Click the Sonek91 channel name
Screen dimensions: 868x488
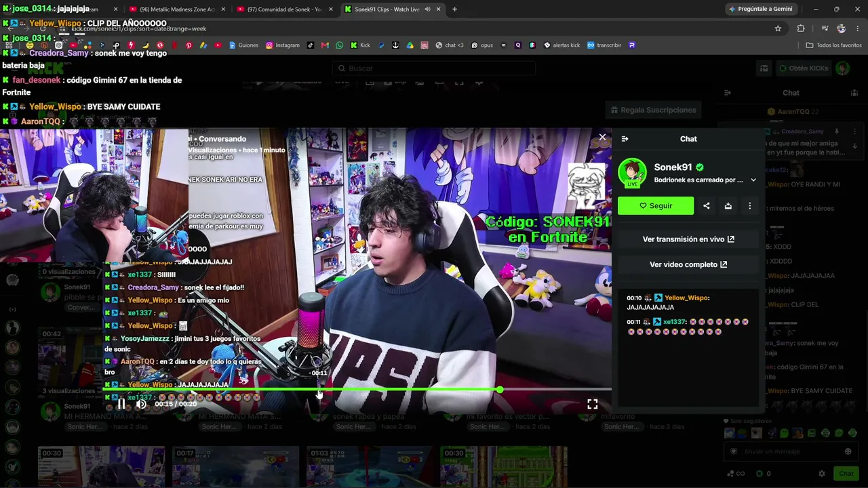coord(673,167)
